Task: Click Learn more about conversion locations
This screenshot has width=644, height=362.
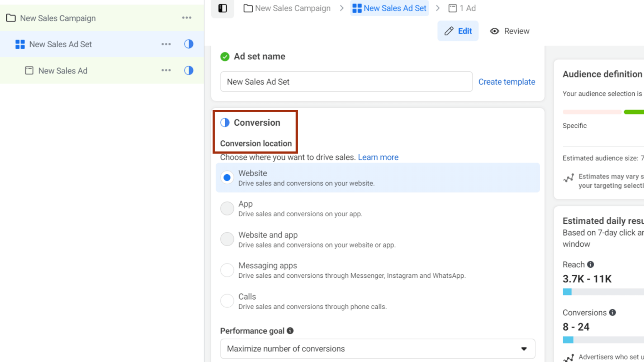Action: point(378,157)
